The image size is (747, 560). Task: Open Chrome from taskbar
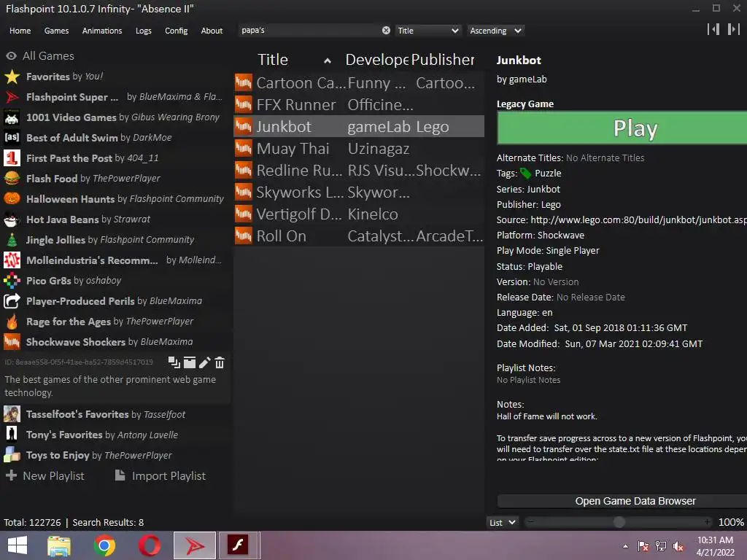pos(104,545)
